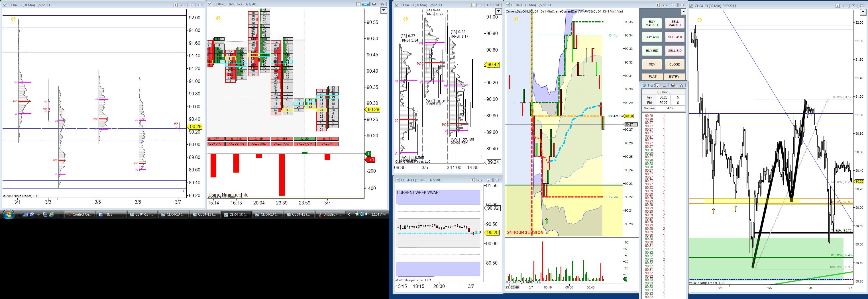Click the yellow P marker in far-right 30 Min chart

coord(700,20)
